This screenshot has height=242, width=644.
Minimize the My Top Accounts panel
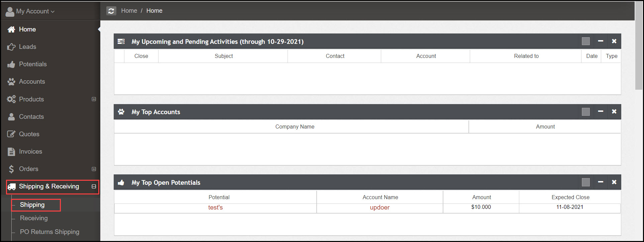tap(601, 111)
